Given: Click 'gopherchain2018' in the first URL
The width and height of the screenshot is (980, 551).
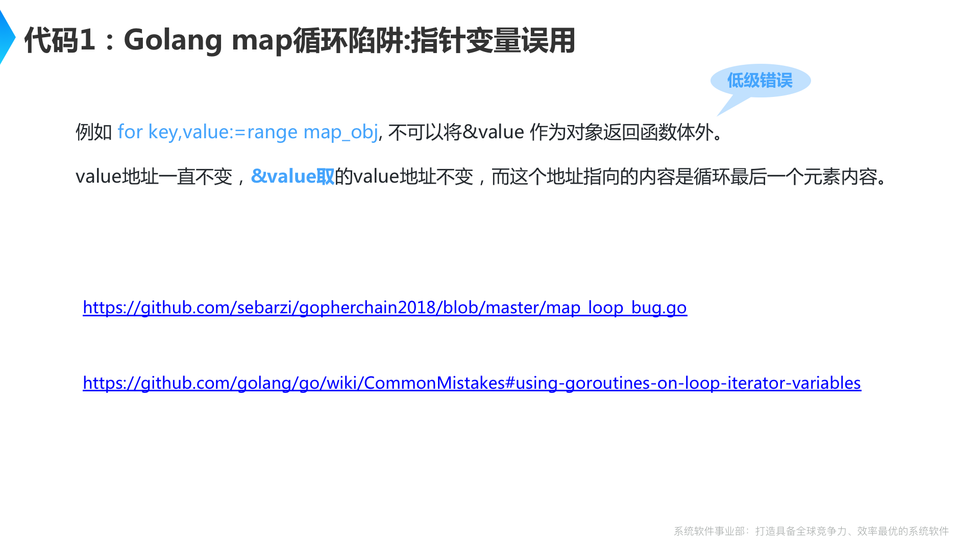Looking at the screenshot, I should 367,308.
